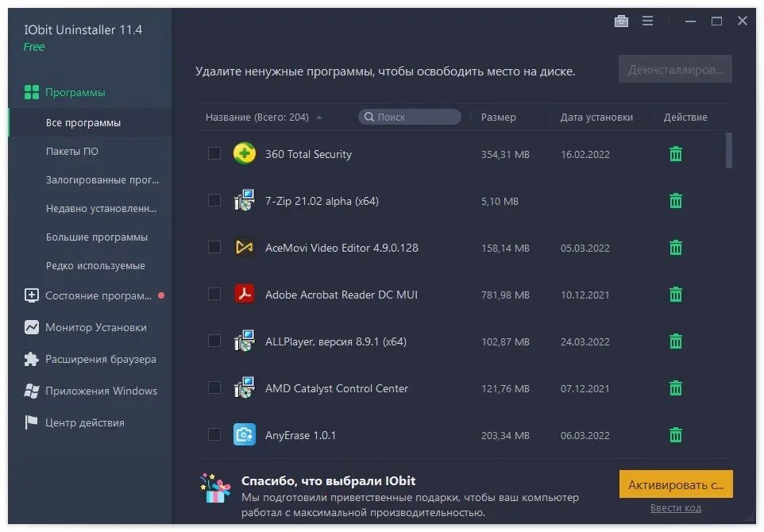This screenshot has width=764, height=532.
Task: Click the Adobe Acrobat Reader red icon
Action: click(245, 294)
